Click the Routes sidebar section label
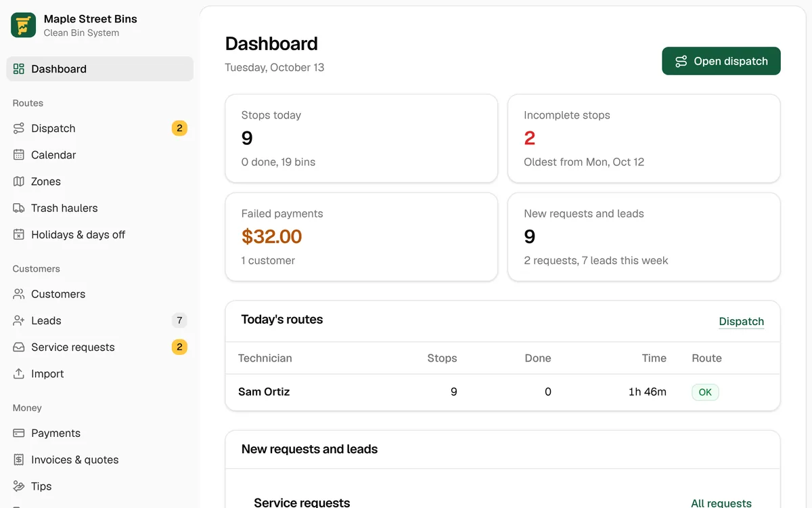Viewport: 812px width, 508px height. 28,103
